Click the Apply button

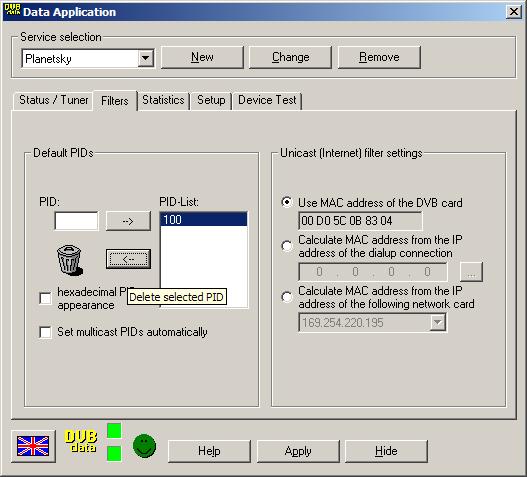(x=298, y=451)
